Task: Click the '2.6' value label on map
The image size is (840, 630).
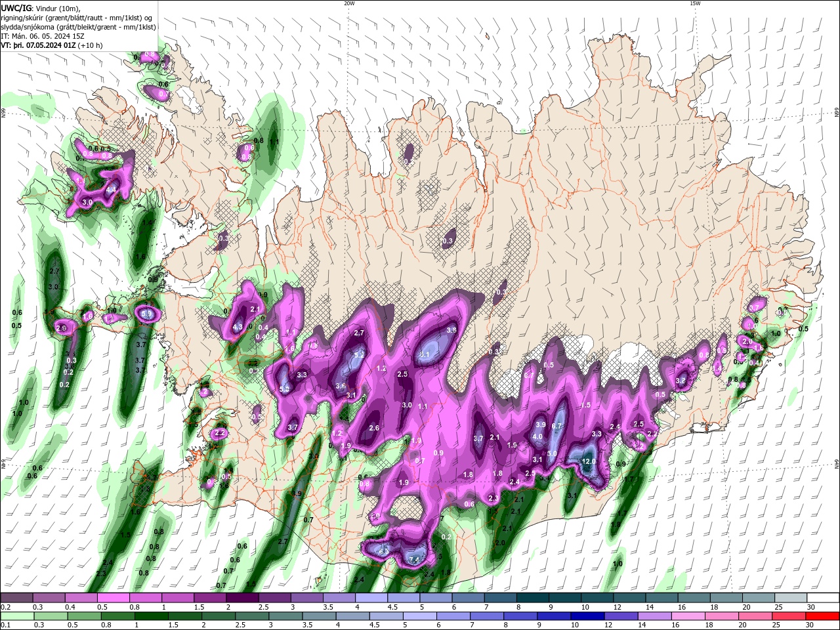Action: (374, 428)
